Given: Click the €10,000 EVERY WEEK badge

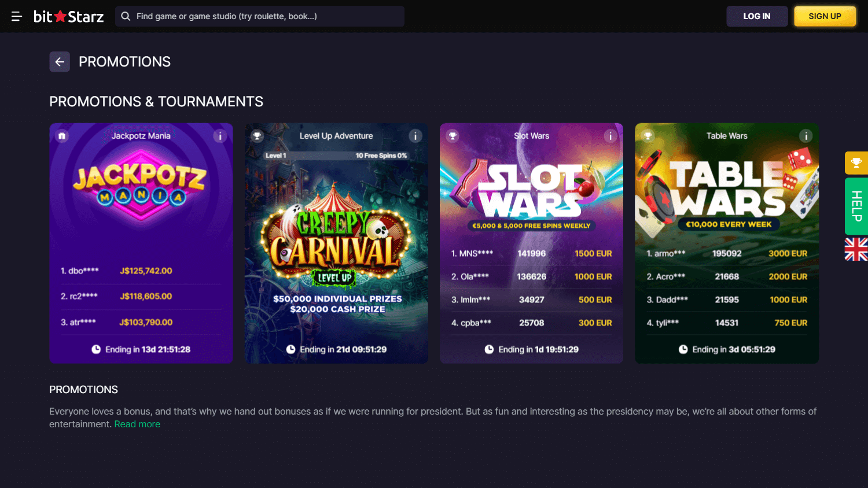Looking at the screenshot, I should coord(729,224).
